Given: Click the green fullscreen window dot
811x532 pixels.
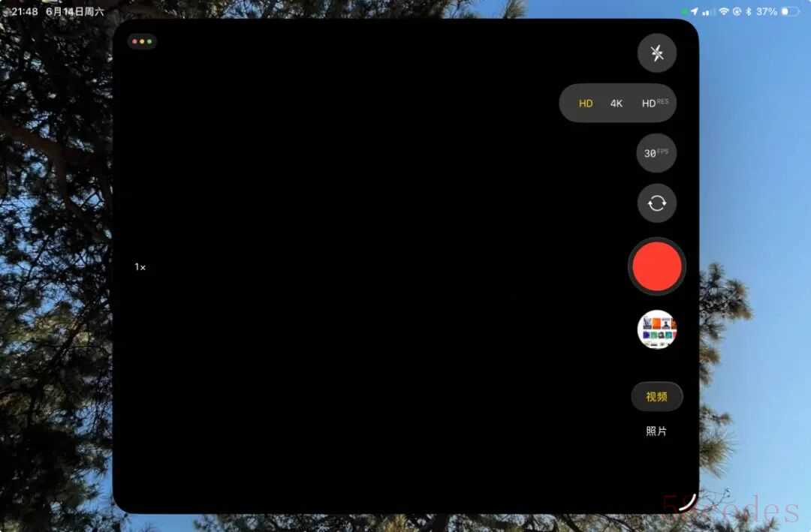Looking at the screenshot, I should pyautogui.click(x=149, y=41).
